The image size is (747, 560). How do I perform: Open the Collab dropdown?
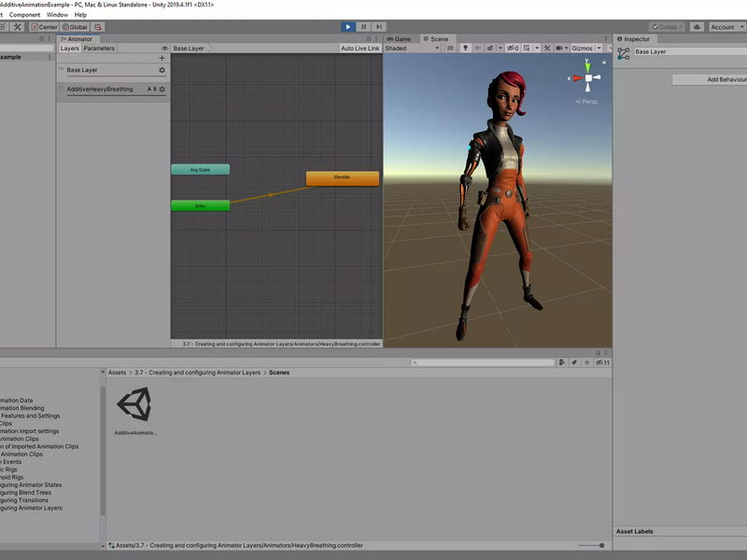(667, 27)
